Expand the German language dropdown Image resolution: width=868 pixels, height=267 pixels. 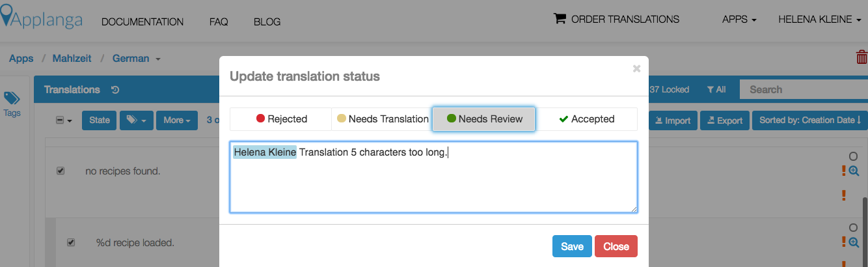click(137, 59)
